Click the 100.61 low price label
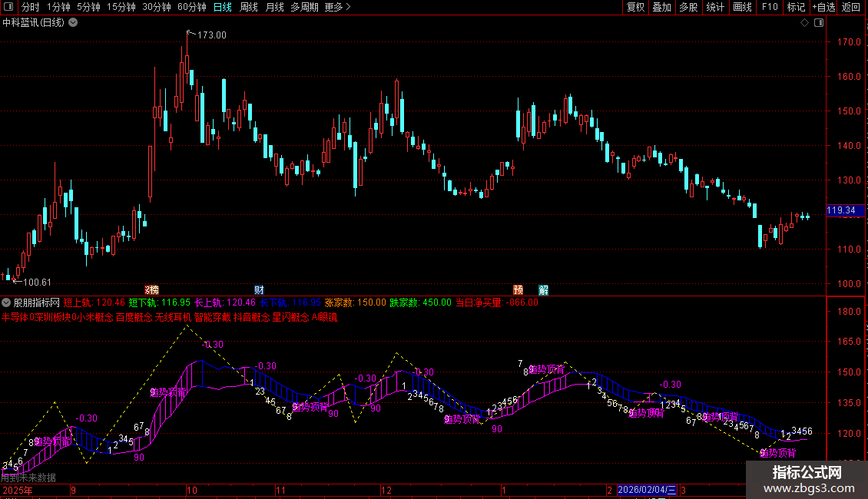The width and height of the screenshot is (868, 499). pyautogui.click(x=37, y=283)
